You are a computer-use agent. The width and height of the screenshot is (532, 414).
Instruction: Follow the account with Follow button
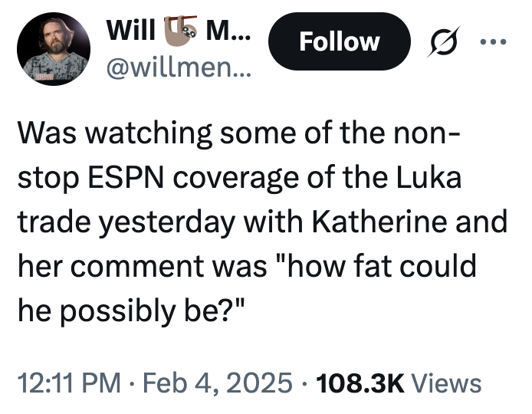[x=340, y=41]
